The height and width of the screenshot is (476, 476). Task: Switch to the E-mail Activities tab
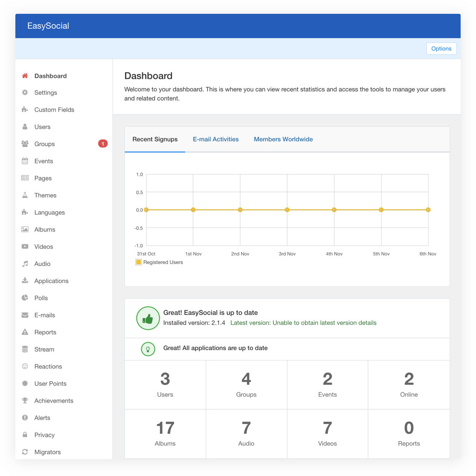point(216,139)
